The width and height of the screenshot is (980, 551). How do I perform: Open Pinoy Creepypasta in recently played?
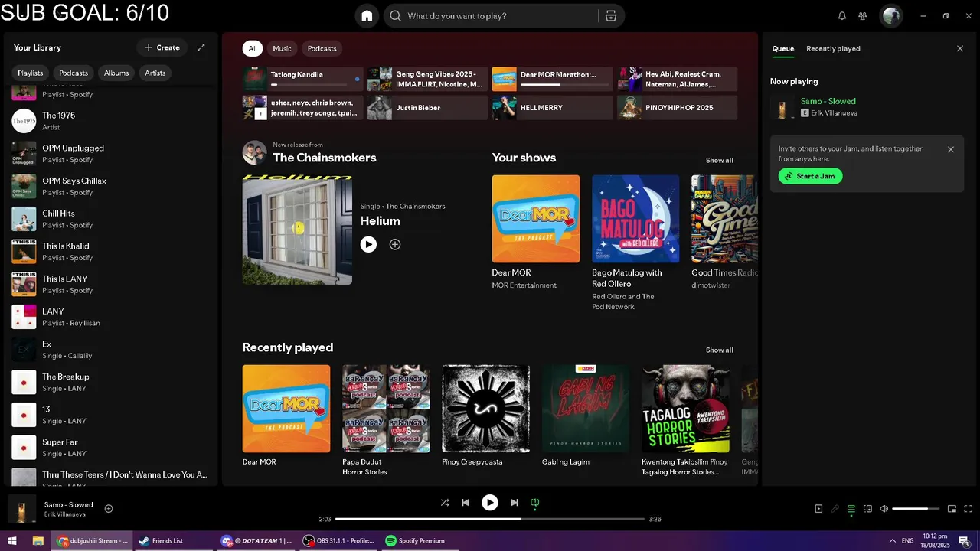coord(485,417)
